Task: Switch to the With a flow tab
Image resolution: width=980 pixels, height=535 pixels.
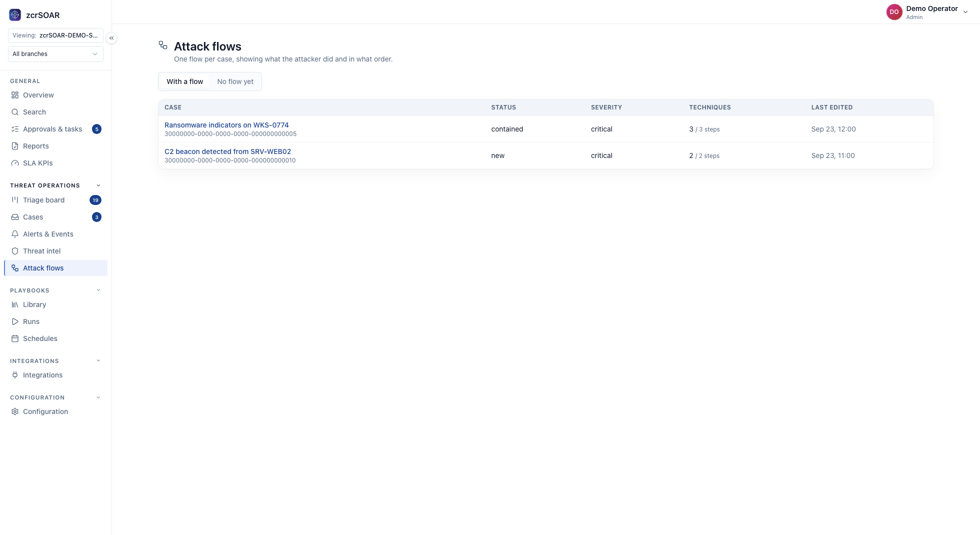Action: click(x=184, y=81)
